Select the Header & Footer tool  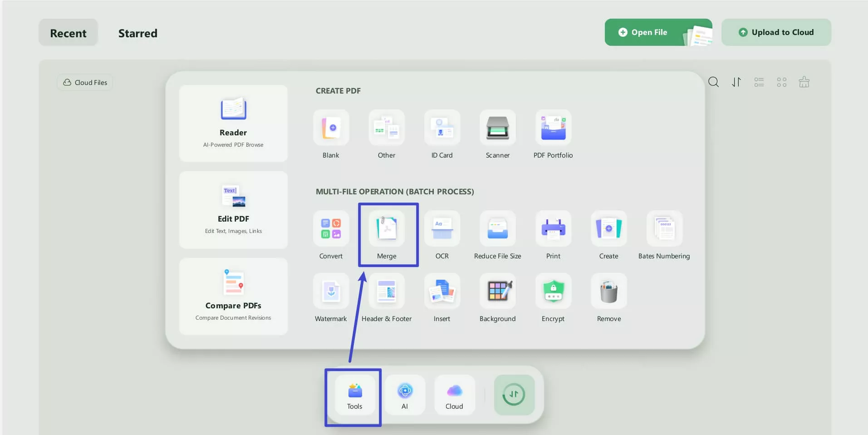click(387, 297)
